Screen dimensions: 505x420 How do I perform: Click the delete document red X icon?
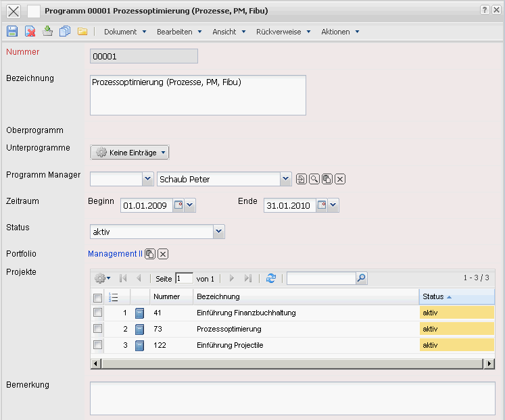(30, 32)
